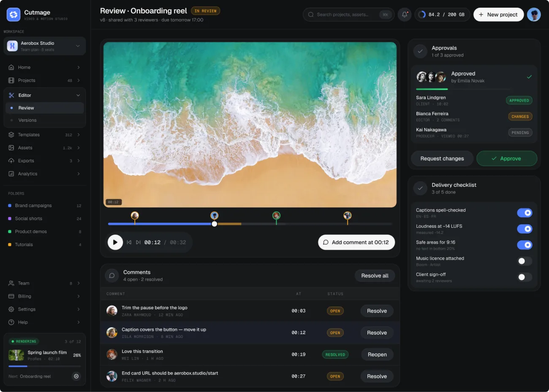
Task: Open the notifications bell
Action: [405, 14]
